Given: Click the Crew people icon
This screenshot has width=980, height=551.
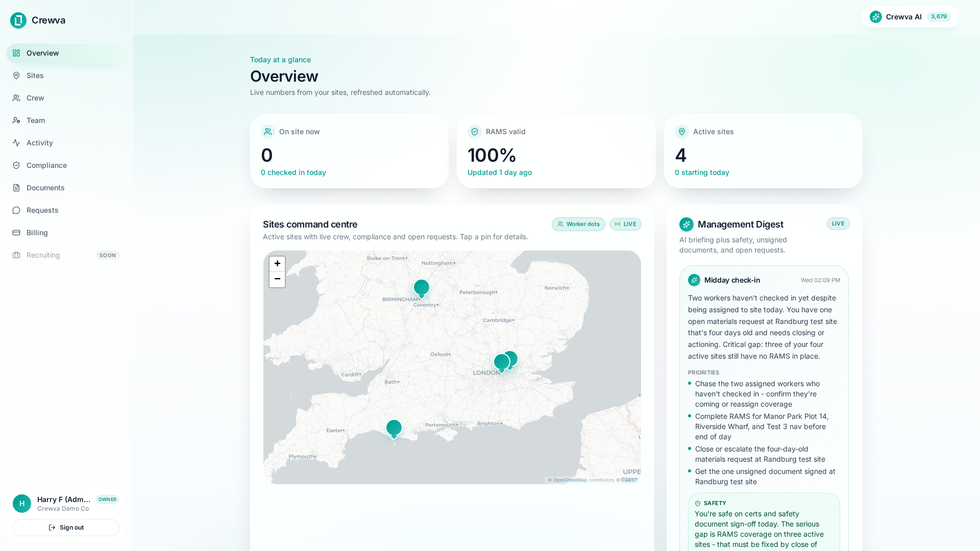Looking at the screenshot, I should 16,98.
